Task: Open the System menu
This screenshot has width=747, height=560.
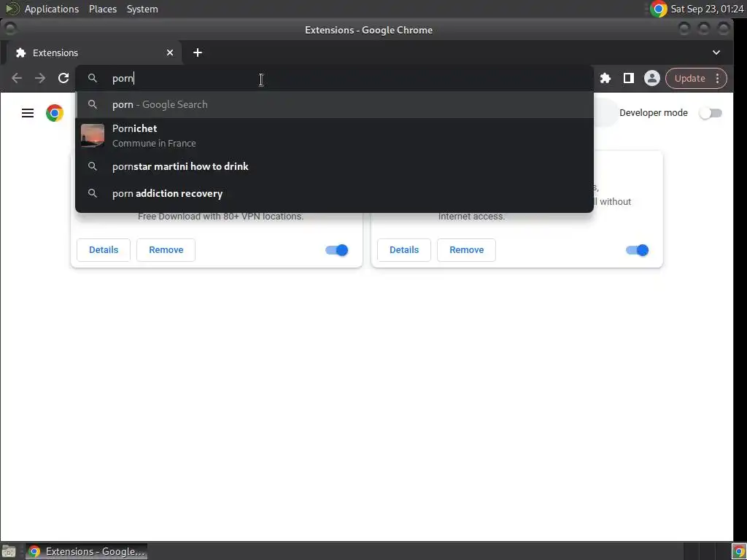Action: 142,9
